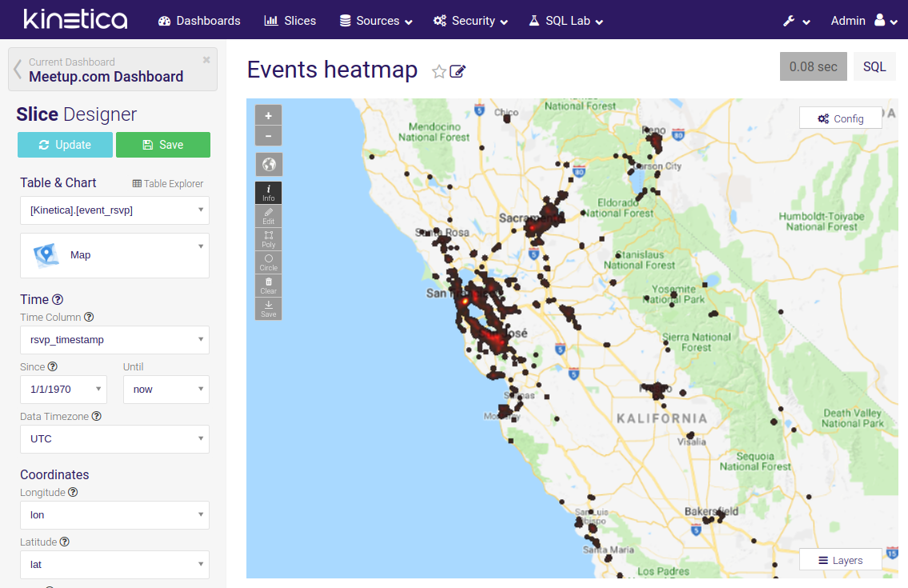Click Time Column help icon

coord(89,317)
